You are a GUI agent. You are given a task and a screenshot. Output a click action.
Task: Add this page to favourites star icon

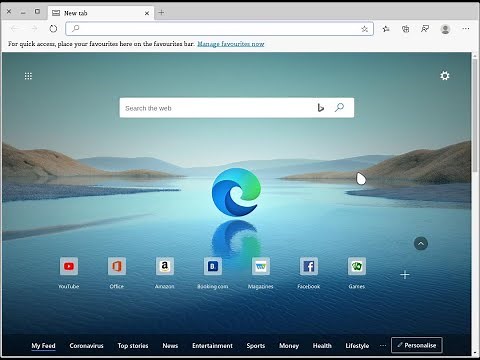pyautogui.click(x=364, y=29)
